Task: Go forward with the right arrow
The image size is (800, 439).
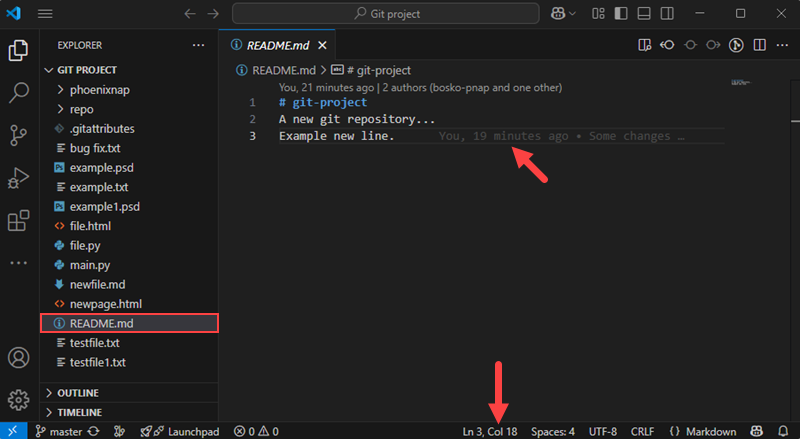Action: pyautogui.click(x=213, y=14)
